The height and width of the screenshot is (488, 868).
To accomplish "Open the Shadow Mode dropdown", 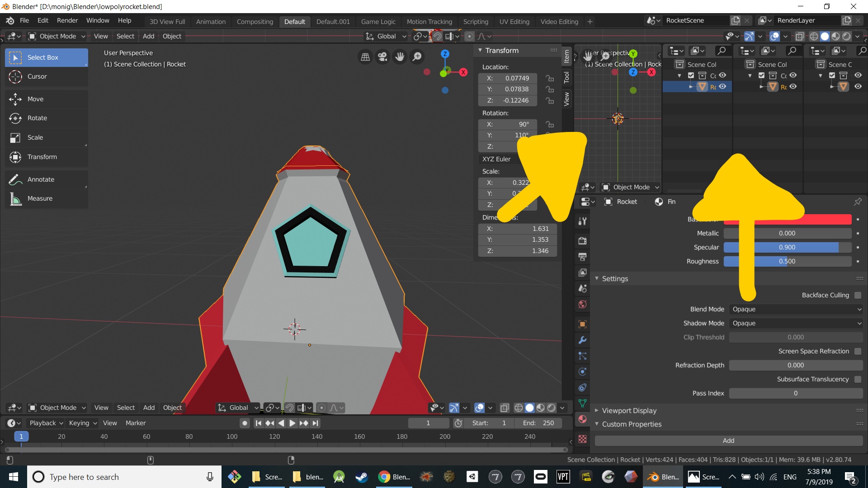I will click(796, 323).
